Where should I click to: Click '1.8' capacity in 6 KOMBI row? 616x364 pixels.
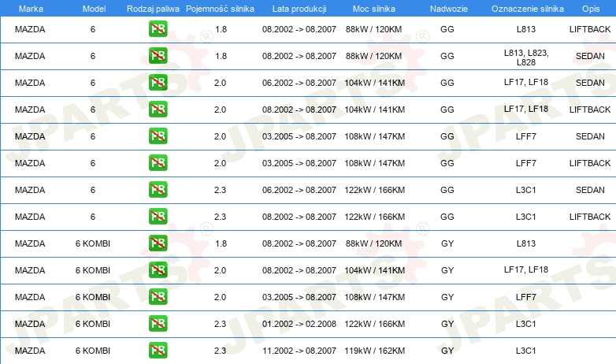point(221,243)
